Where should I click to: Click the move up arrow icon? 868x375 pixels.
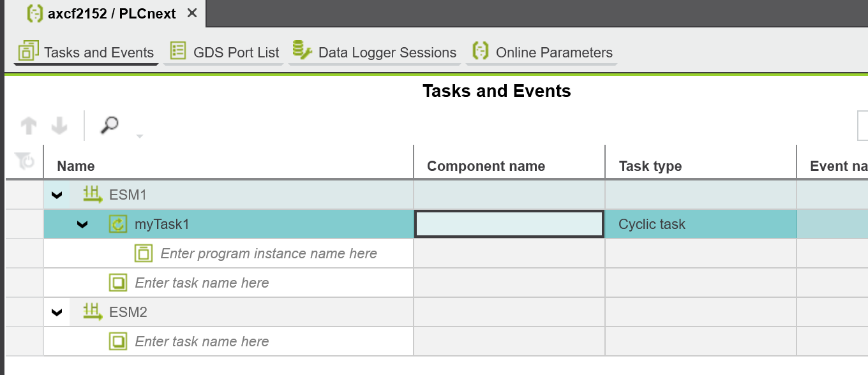29,126
